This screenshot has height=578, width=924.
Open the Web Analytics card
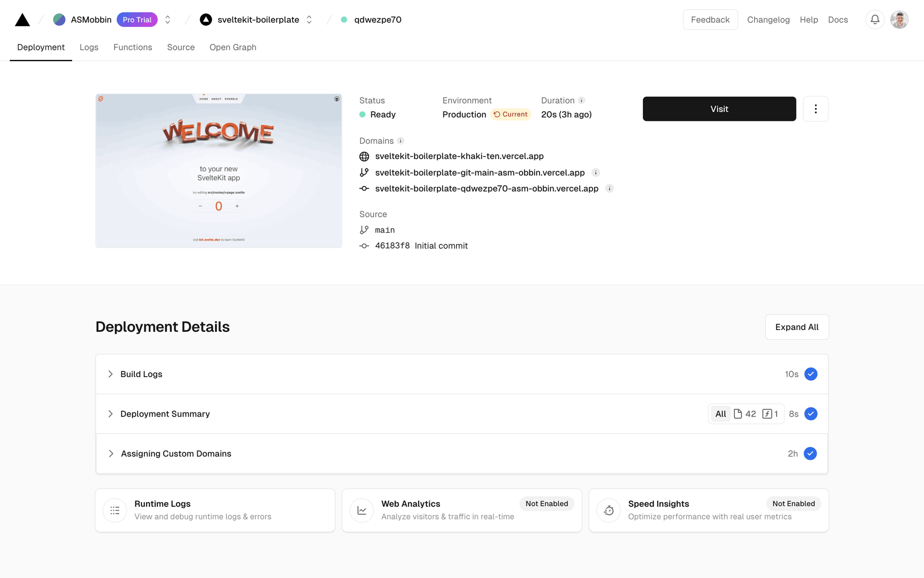click(462, 511)
